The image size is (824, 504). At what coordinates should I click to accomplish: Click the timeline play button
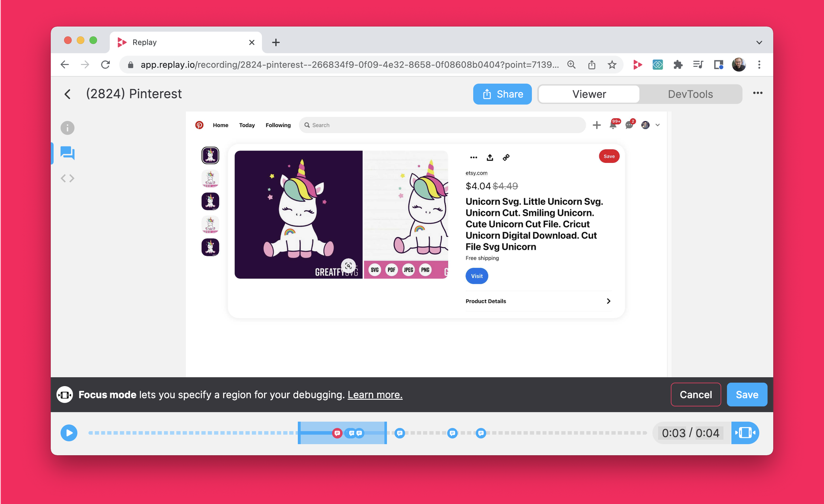click(x=69, y=433)
